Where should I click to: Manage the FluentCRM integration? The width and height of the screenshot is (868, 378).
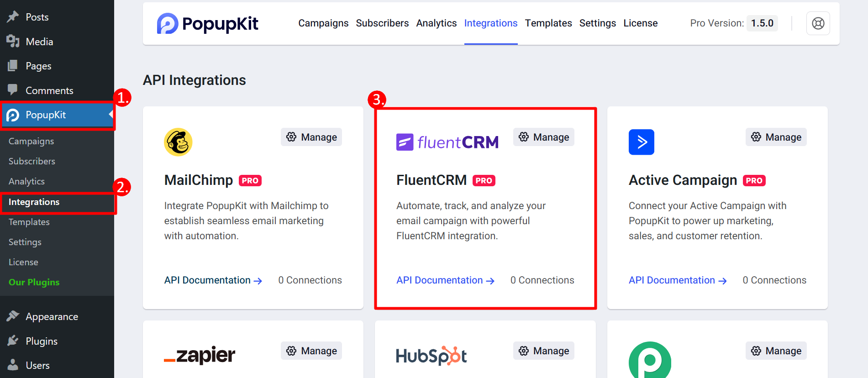[x=543, y=137]
